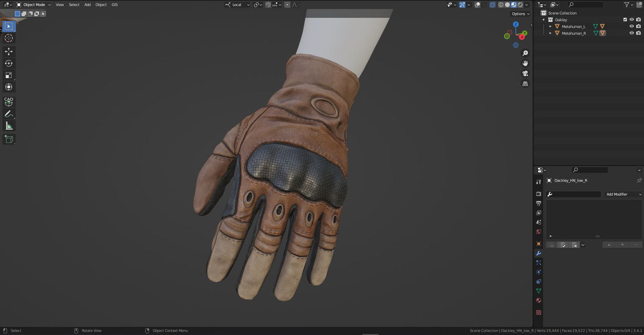This screenshot has width=644, height=335.
Task: Switch to the Material Properties tab
Action: click(538, 300)
